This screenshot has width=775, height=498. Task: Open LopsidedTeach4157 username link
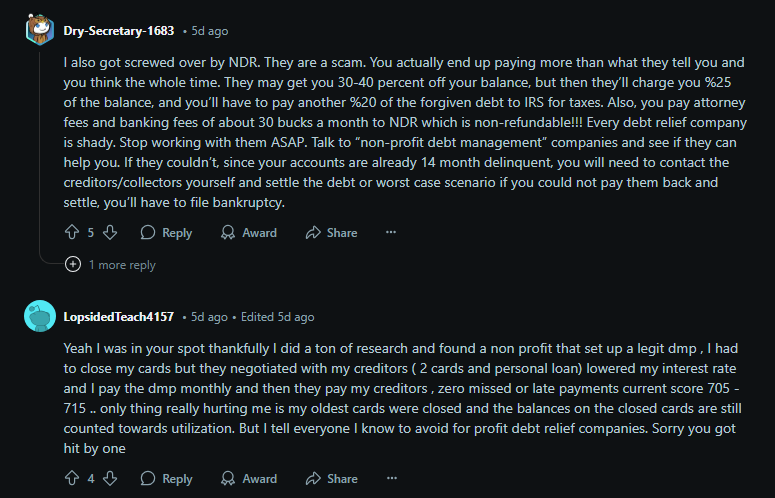118,316
